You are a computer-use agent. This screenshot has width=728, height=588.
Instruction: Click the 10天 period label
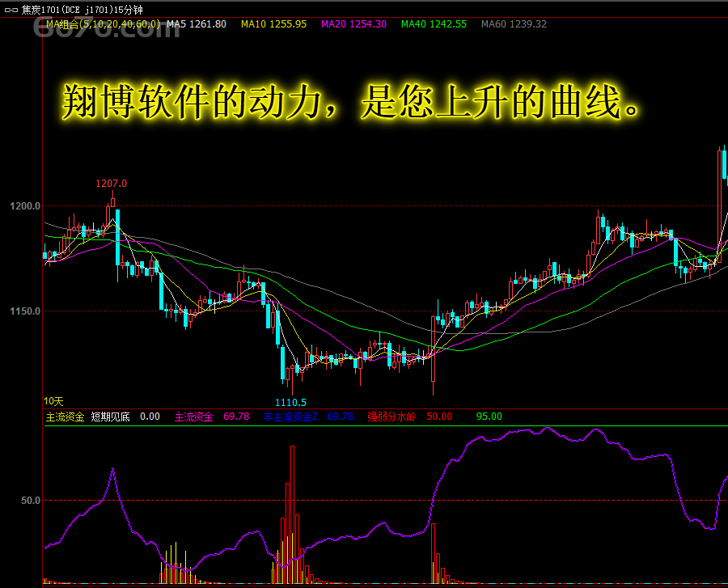click(x=53, y=401)
